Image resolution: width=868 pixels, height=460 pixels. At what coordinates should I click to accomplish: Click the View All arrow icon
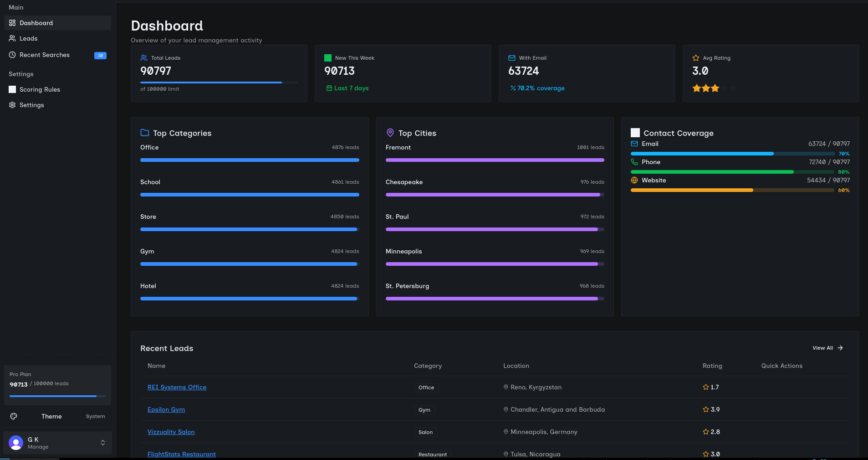pos(840,348)
